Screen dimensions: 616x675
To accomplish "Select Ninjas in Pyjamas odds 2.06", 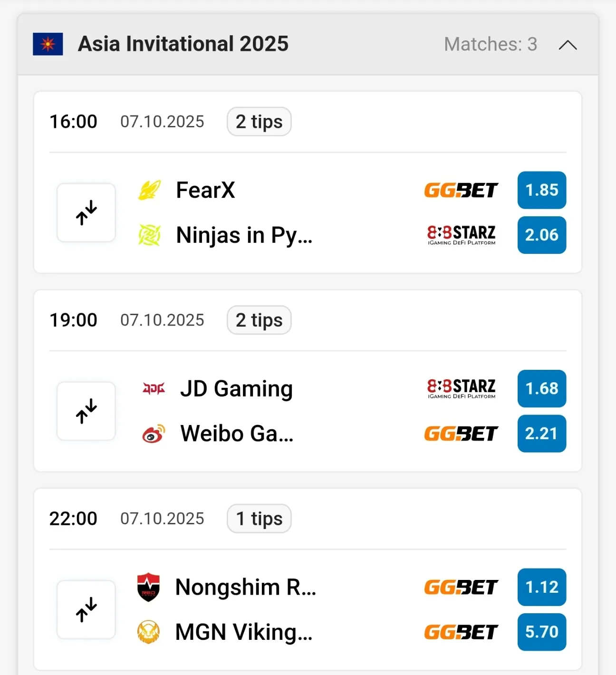I will pos(541,235).
